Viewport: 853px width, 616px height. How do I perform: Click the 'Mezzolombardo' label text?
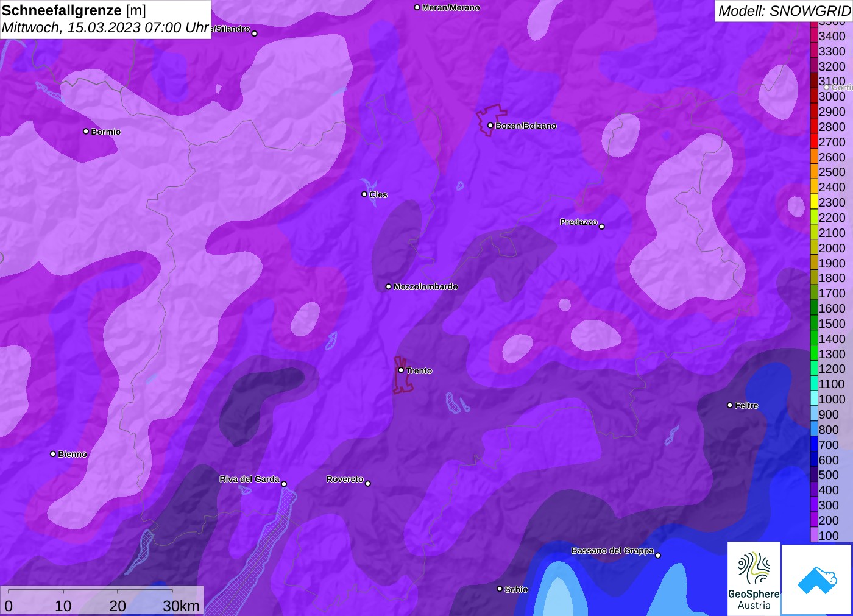tap(426, 286)
